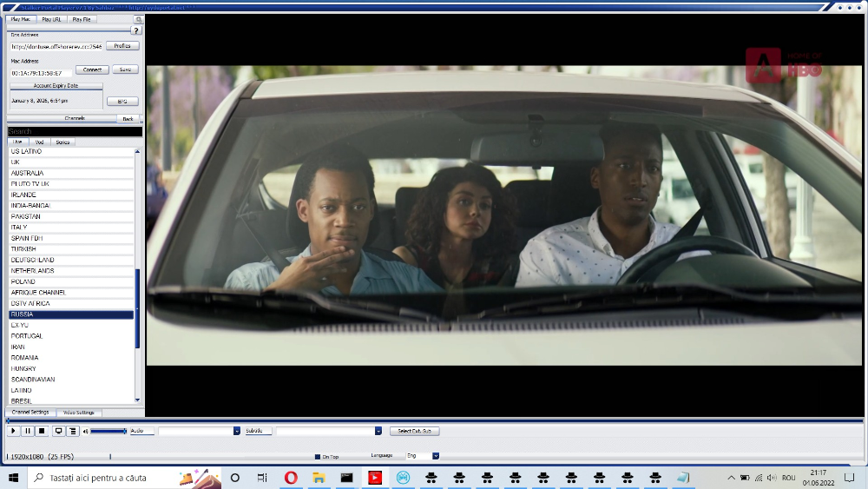Click the Connect button

point(93,69)
